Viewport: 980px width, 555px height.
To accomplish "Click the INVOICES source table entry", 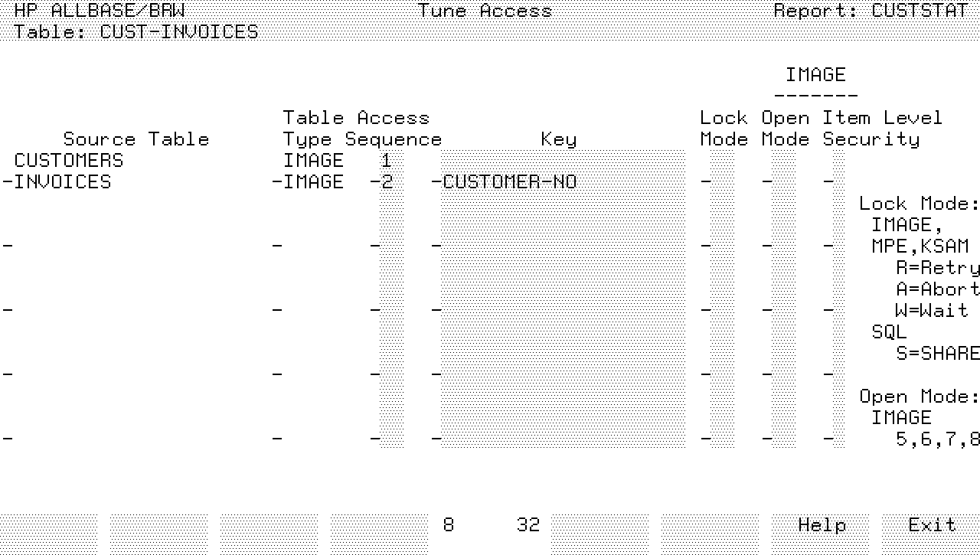I will [x=63, y=182].
